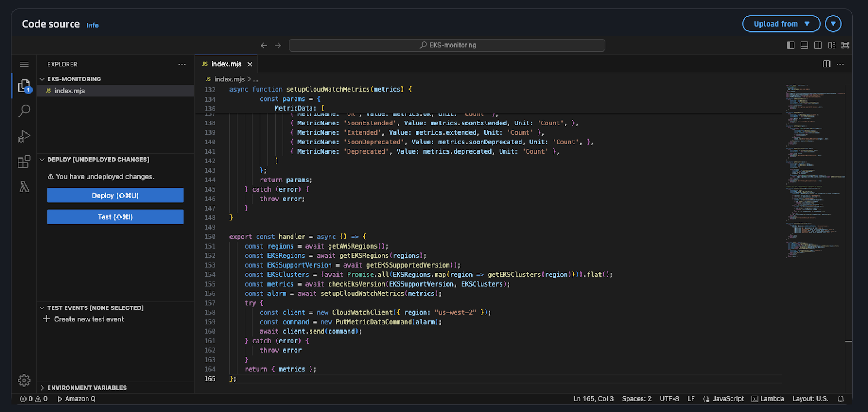
Task: Go back with the left arrow
Action: pyautogui.click(x=264, y=46)
